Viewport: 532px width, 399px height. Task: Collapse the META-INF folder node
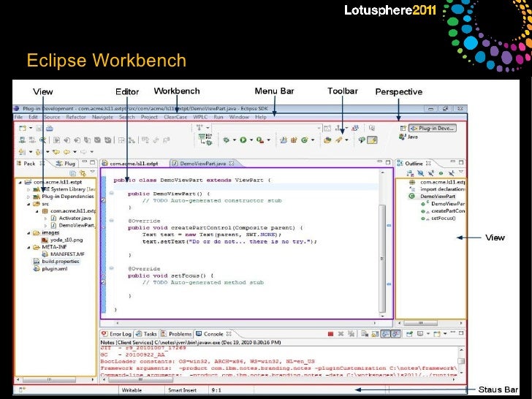pos(28,247)
